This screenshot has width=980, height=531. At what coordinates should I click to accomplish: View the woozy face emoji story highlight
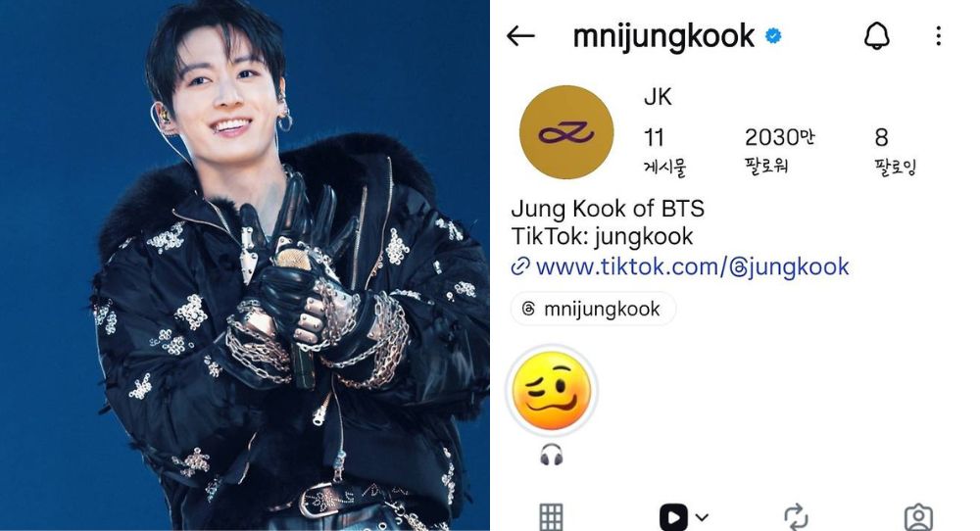tap(551, 390)
